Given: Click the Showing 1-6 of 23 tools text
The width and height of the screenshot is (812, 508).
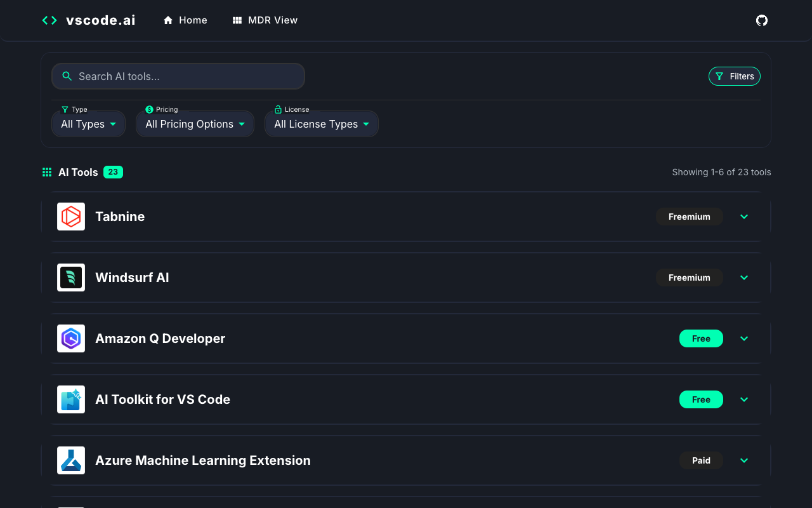Looking at the screenshot, I should [x=722, y=172].
